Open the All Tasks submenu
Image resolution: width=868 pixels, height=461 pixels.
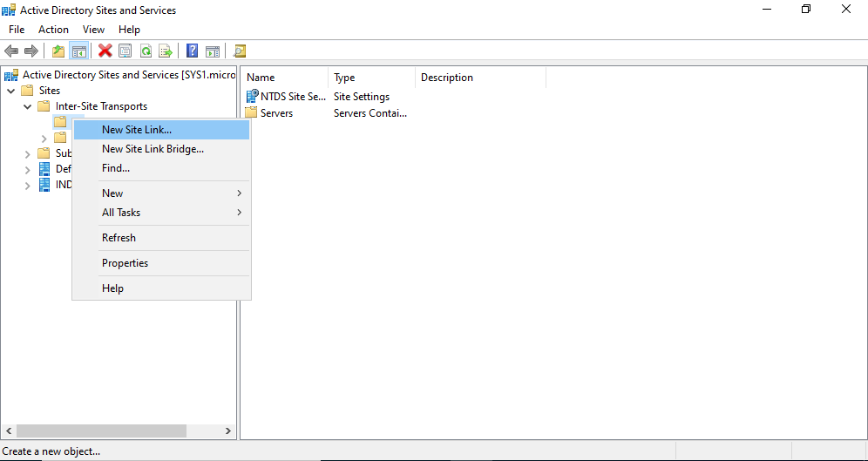[x=161, y=213]
